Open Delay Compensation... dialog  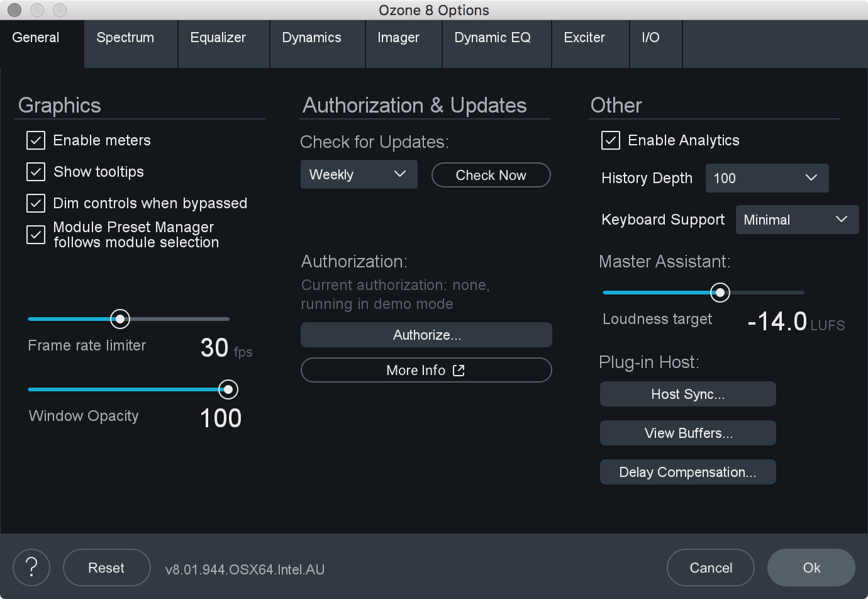(687, 472)
